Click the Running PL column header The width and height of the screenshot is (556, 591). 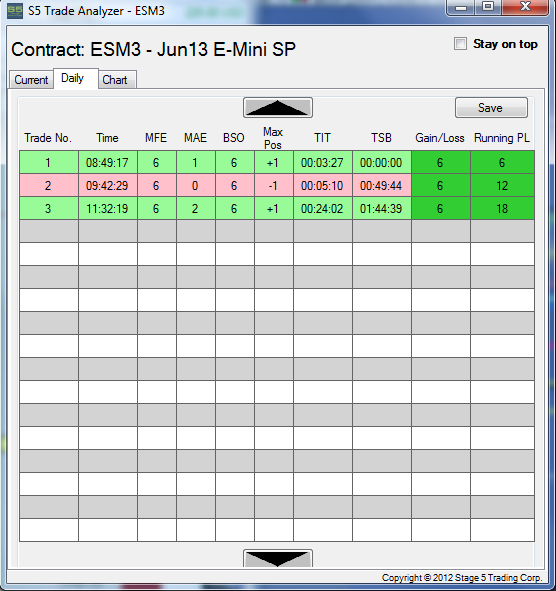click(x=502, y=138)
